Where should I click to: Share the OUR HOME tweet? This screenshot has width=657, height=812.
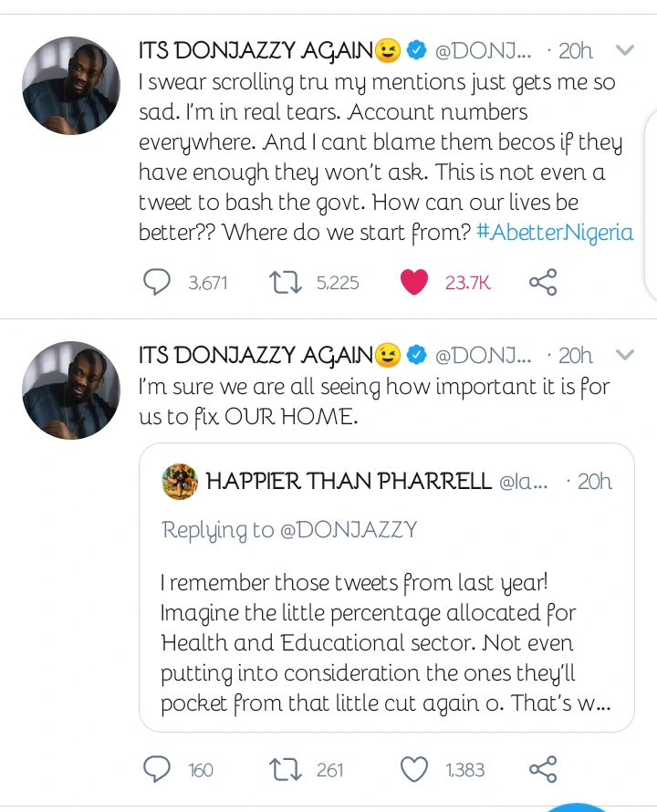pyautogui.click(x=543, y=770)
